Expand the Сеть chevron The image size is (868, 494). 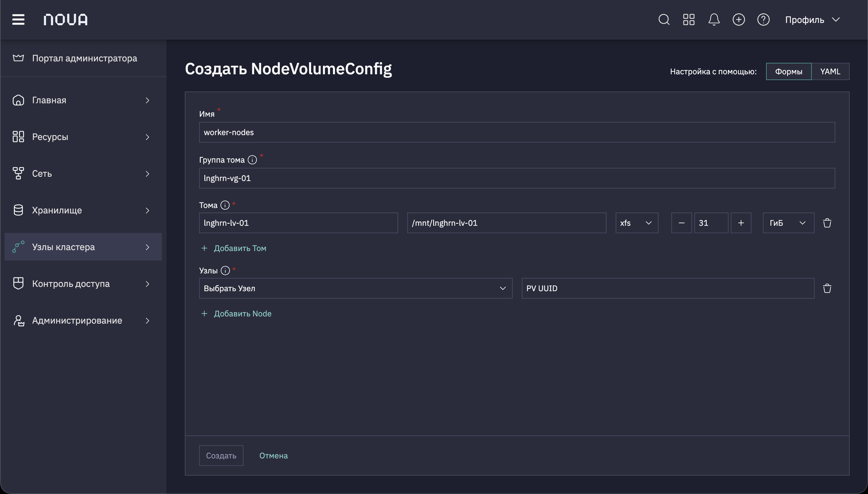pos(147,174)
